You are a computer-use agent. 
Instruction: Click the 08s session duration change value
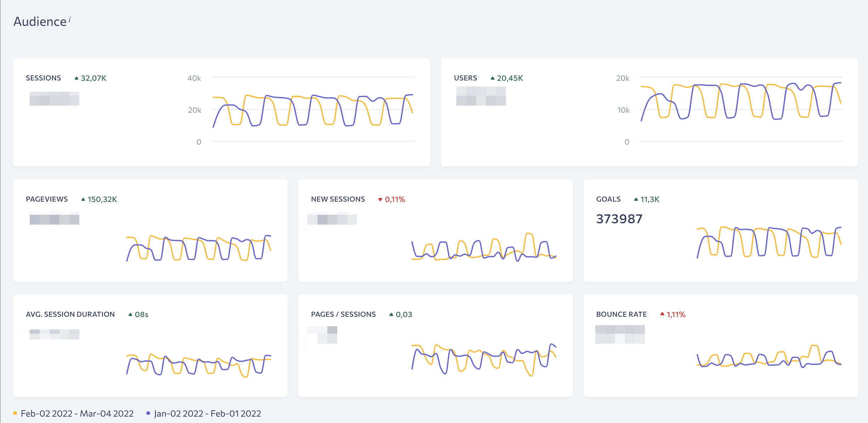click(141, 314)
